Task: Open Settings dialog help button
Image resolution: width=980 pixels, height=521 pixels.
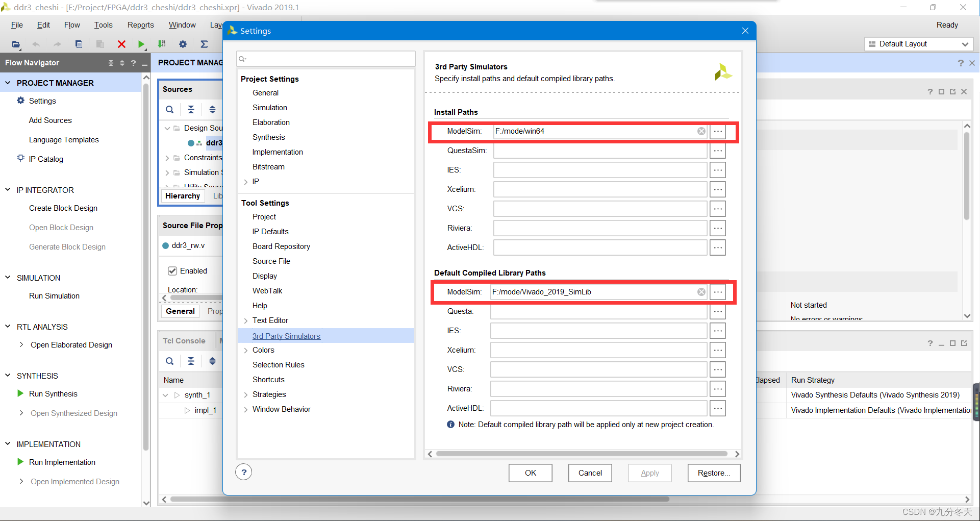Action: click(244, 472)
